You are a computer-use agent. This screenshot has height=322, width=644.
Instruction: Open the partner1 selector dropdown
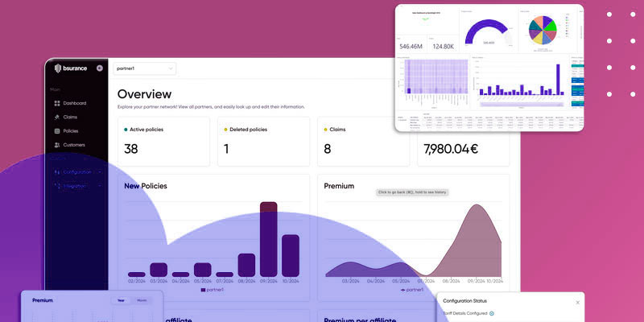tap(145, 68)
